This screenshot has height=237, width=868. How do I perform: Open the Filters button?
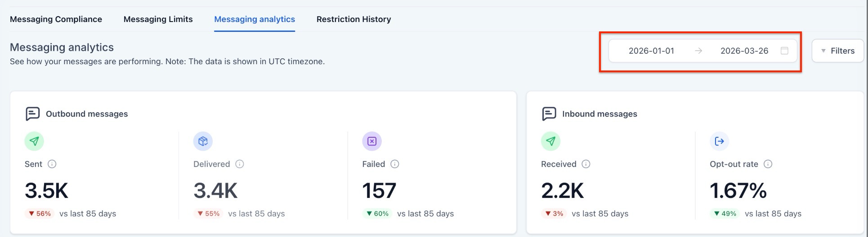[838, 51]
